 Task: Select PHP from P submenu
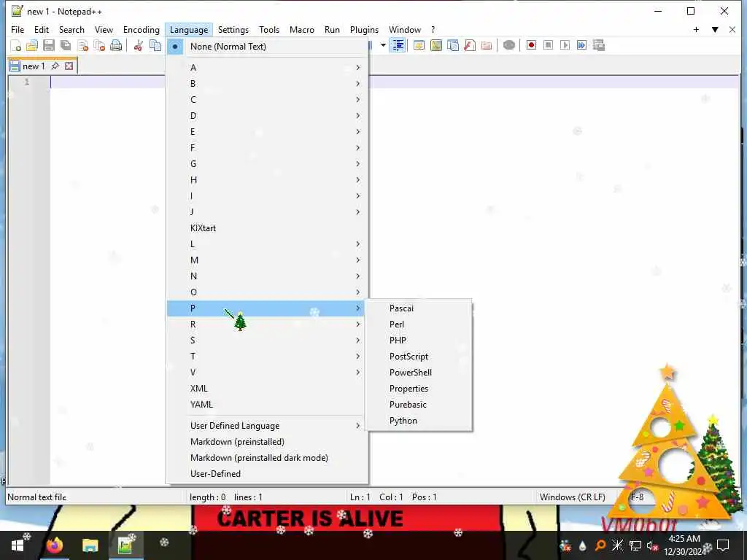pyautogui.click(x=418, y=341)
